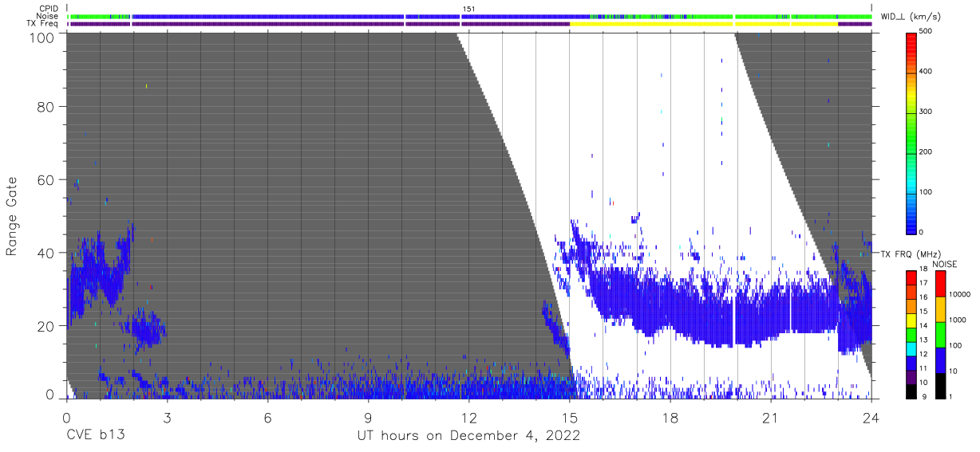
Task: Pick the blue swatch in NOISE legend
Action: (940, 360)
